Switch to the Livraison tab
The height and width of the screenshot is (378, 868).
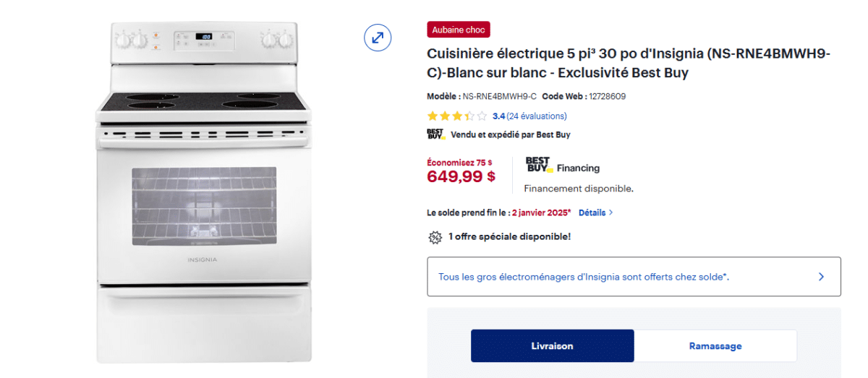click(552, 345)
